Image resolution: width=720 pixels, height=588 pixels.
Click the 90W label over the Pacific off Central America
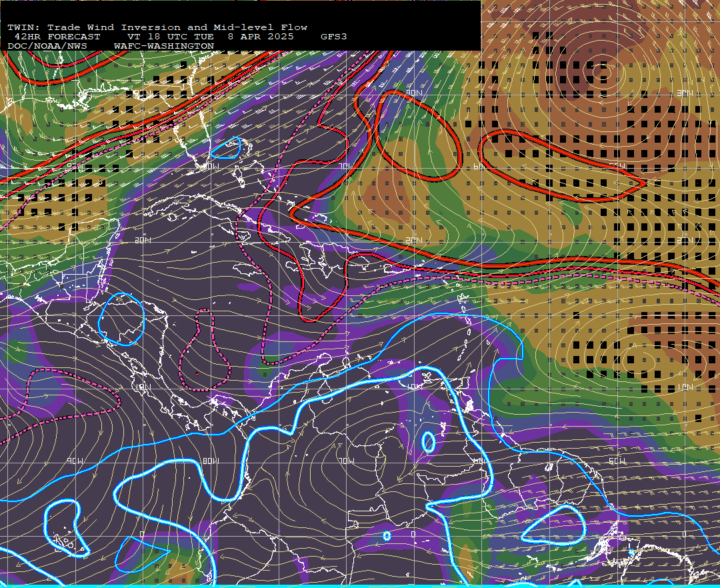point(75,461)
